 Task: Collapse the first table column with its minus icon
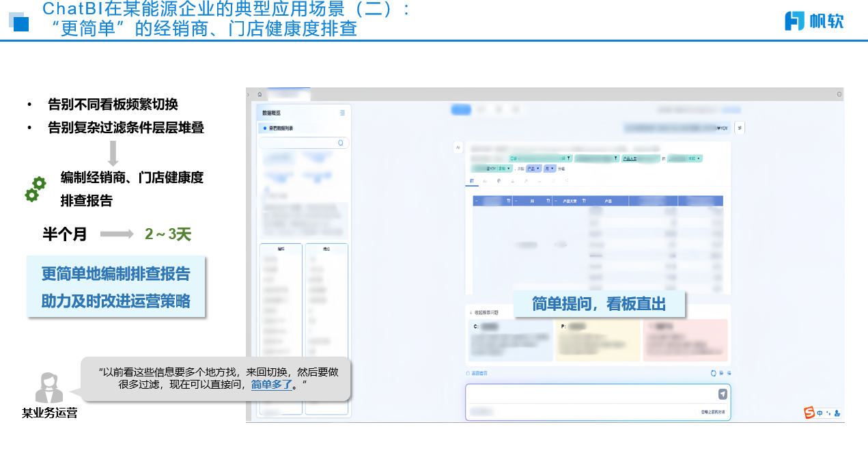click(477, 201)
